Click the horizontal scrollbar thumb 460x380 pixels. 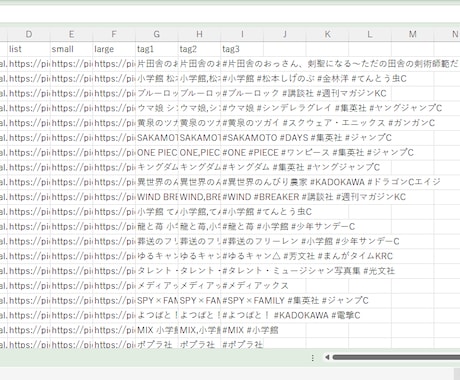tap(396, 357)
